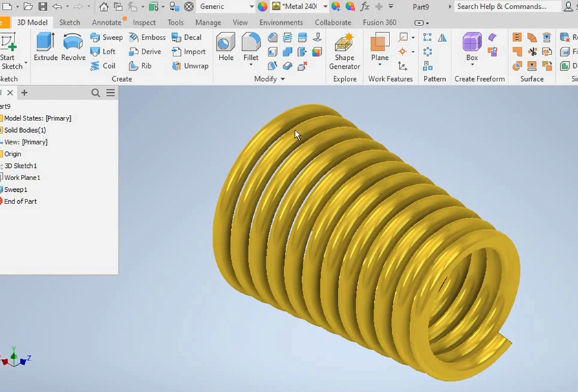This screenshot has width=578, height=392.
Task: Expand the Modify panel dropdown
Action: click(x=282, y=79)
